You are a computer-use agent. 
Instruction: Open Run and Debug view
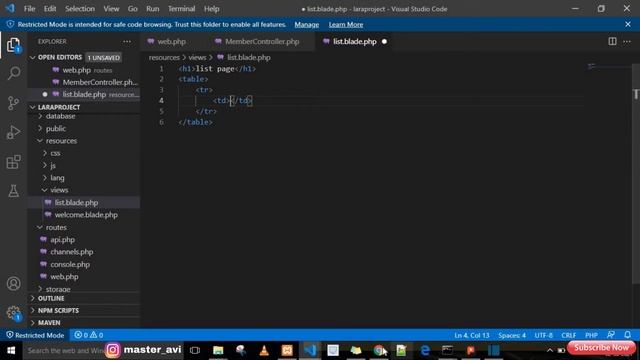tap(13, 132)
